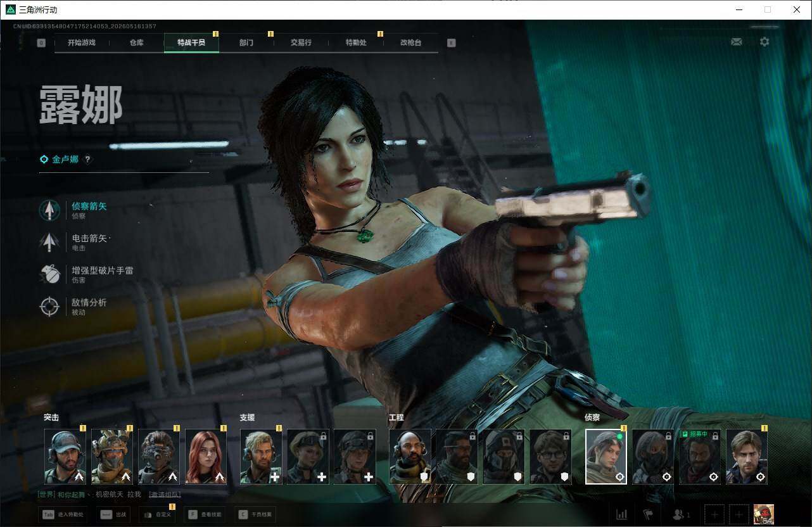Select the 特战干员 tab

click(x=191, y=42)
